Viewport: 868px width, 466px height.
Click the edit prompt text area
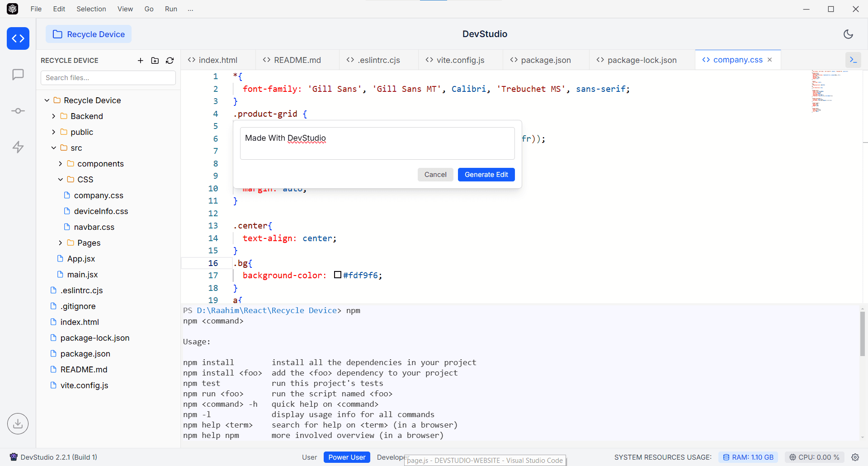[x=377, y=143]
